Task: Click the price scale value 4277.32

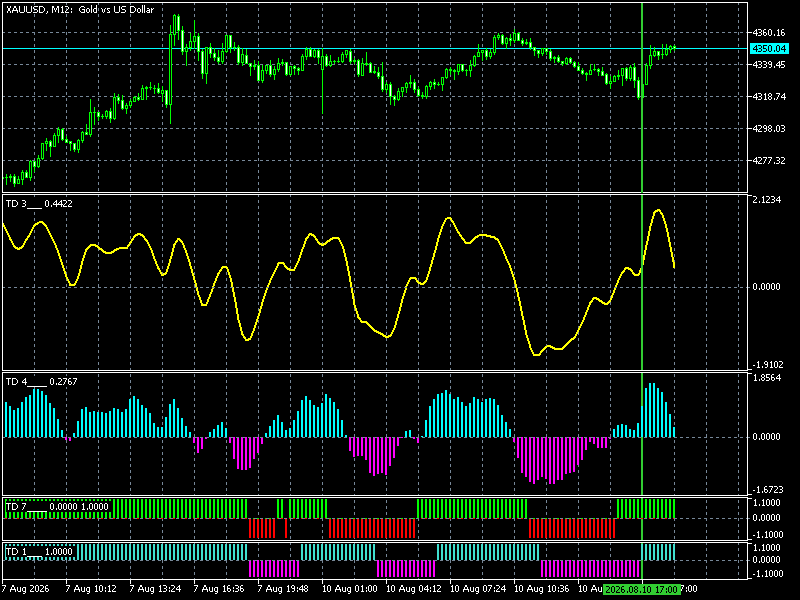Action: (x=769, y=161)
